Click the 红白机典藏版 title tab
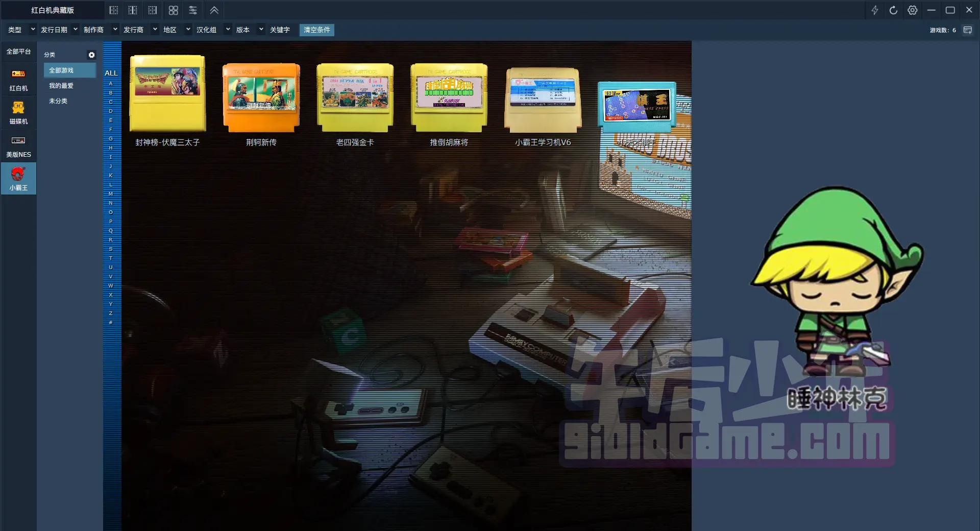Viewport: 980px width, 531px height. point(53,10)
